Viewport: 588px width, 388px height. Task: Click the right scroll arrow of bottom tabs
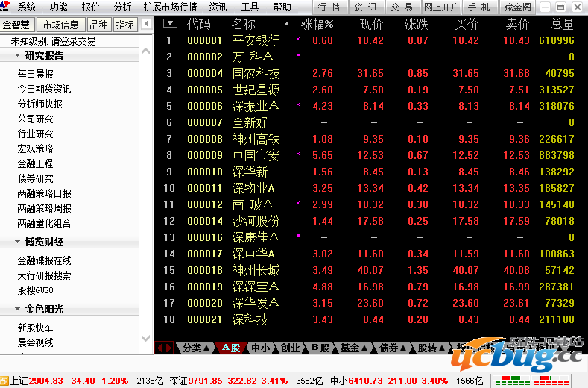click(168, 348)
